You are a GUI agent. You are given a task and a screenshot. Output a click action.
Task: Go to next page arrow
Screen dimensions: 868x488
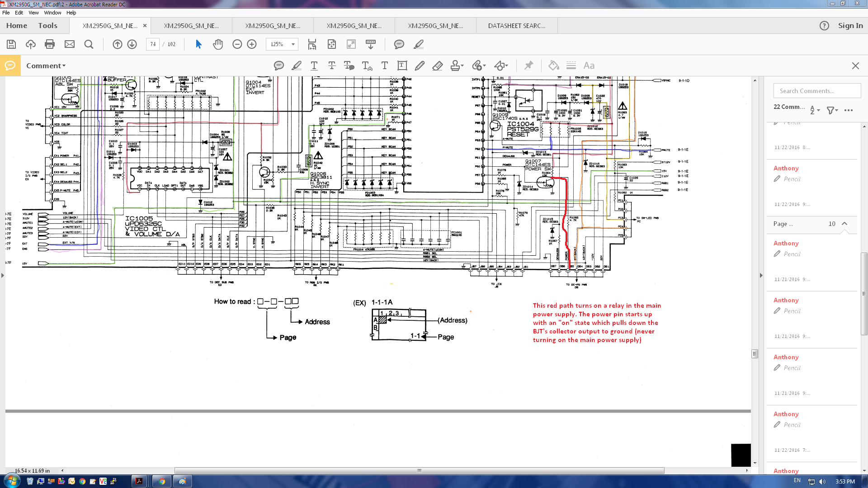coord(132,44)
